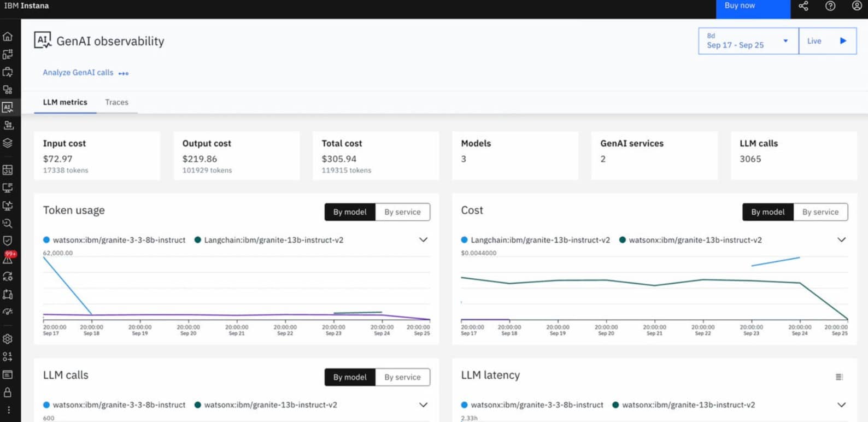The width and height of the screenshot is (868, 422).
Task: Click the LLM calls count 3065
Action: [750, 159]
